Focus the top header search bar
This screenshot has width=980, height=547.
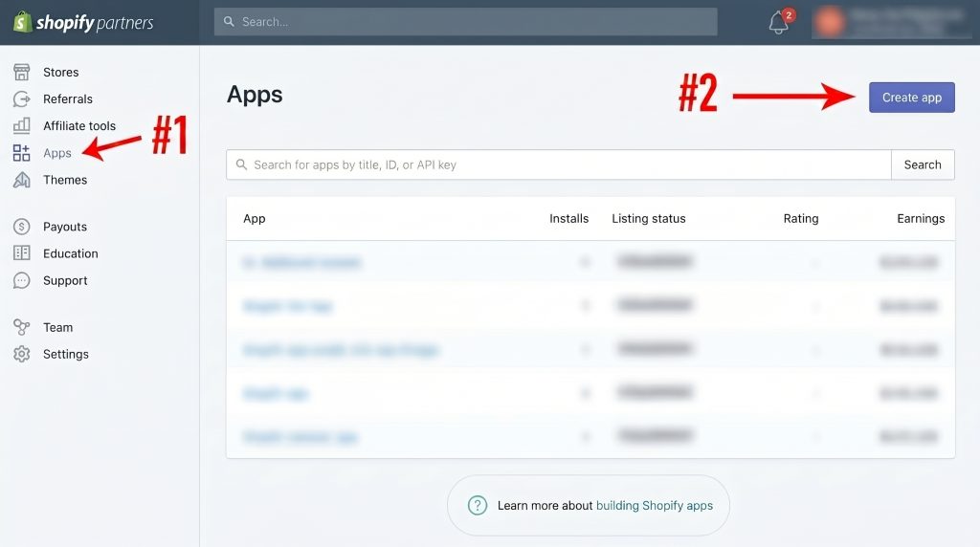click(466, 22)
